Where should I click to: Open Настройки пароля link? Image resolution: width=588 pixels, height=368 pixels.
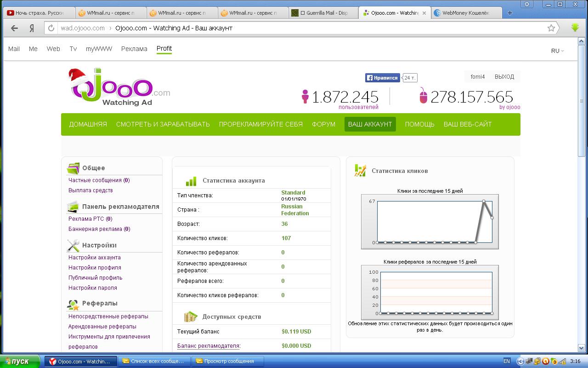93,288
